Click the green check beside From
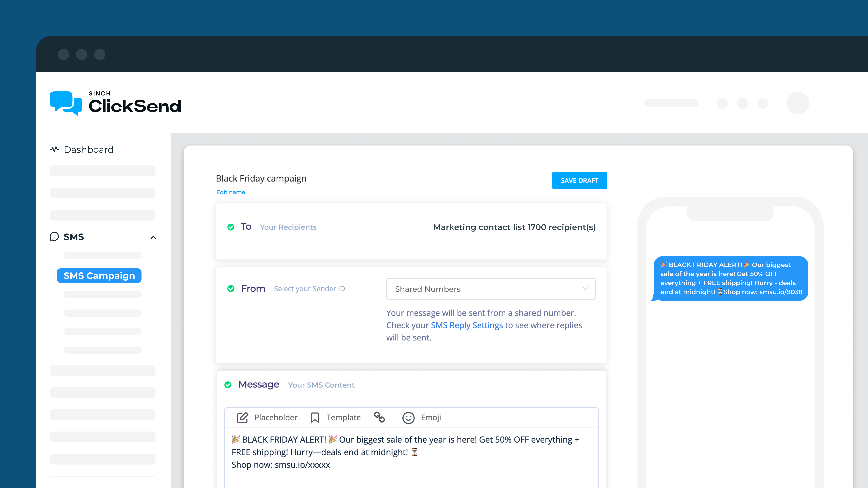The image size is (868, 488). 231,289
